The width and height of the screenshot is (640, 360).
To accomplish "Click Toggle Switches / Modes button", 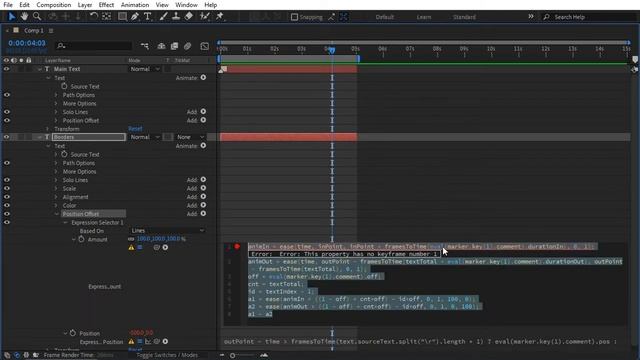I will (x=167, y=355).
